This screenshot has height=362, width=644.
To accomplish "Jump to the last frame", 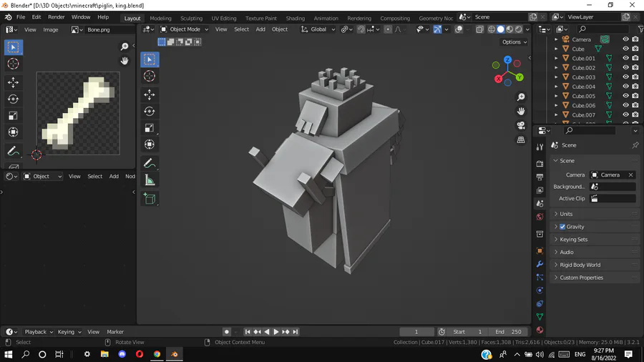I will 296,332.
